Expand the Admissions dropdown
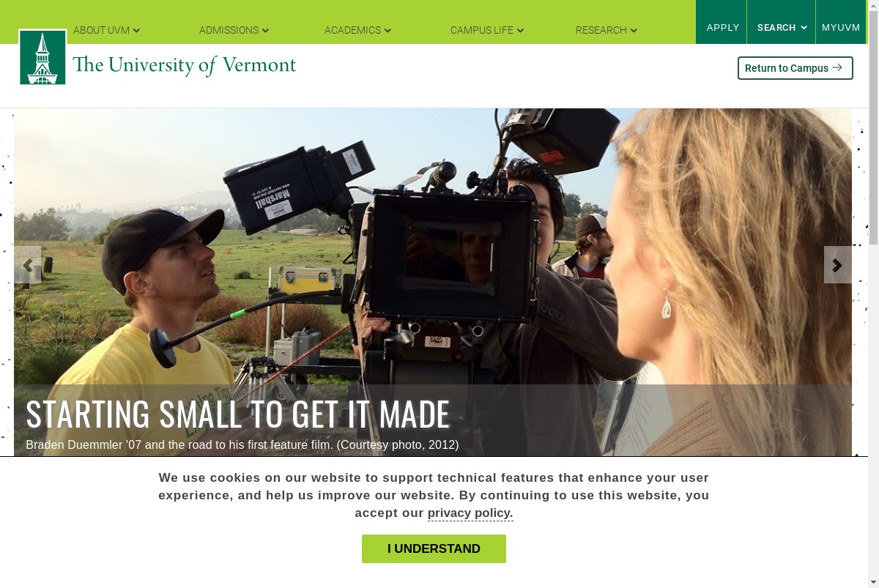This screenshot has height=588, width=879. [x=234, y=30]
